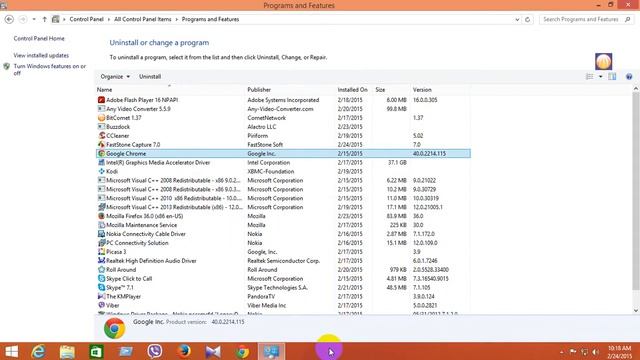Launch Firefox from the taskbar
Image resolution: width=640 pixels, height=360 pixels.
(x=184, y=351)
